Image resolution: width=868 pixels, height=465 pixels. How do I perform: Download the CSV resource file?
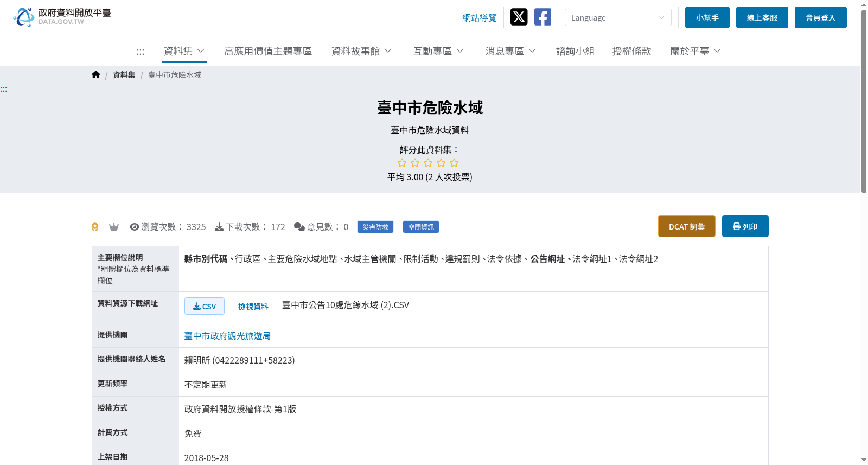(x=205, y=306)
